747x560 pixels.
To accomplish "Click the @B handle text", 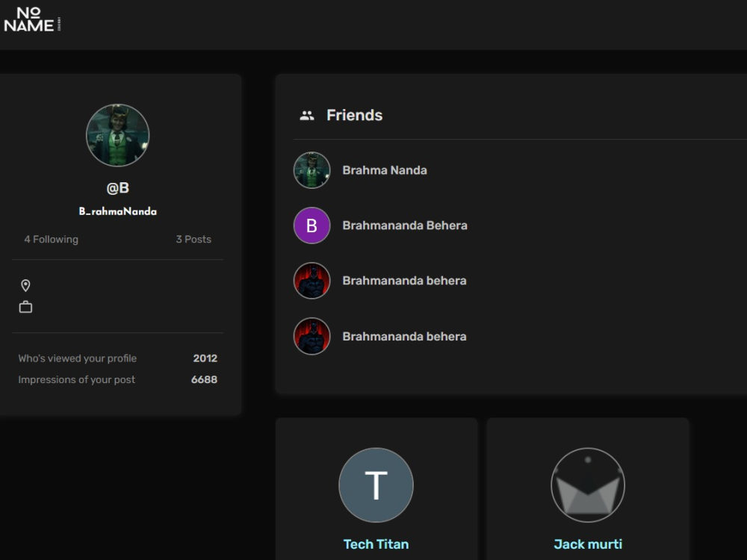I will [x=118, y=188].
